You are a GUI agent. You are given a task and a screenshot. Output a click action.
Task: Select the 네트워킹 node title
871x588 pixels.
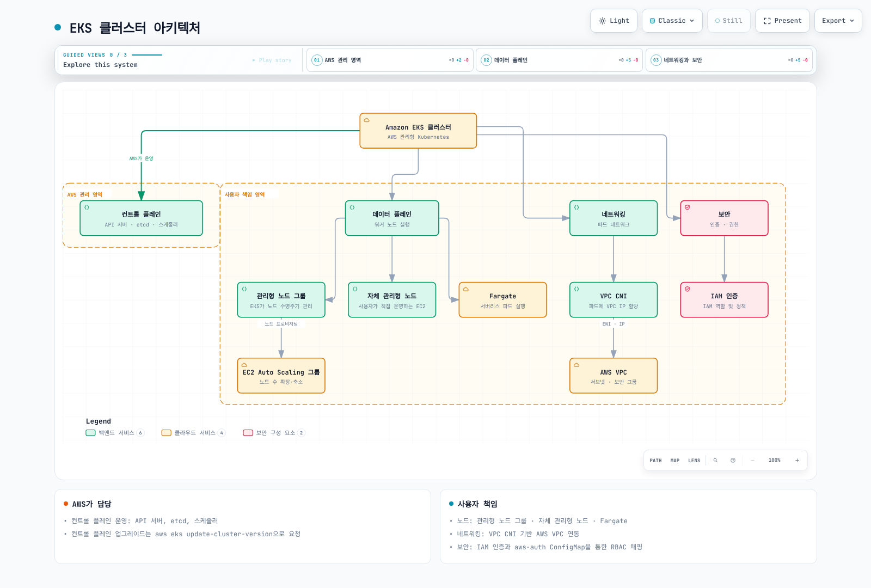(x=614, y=215)
